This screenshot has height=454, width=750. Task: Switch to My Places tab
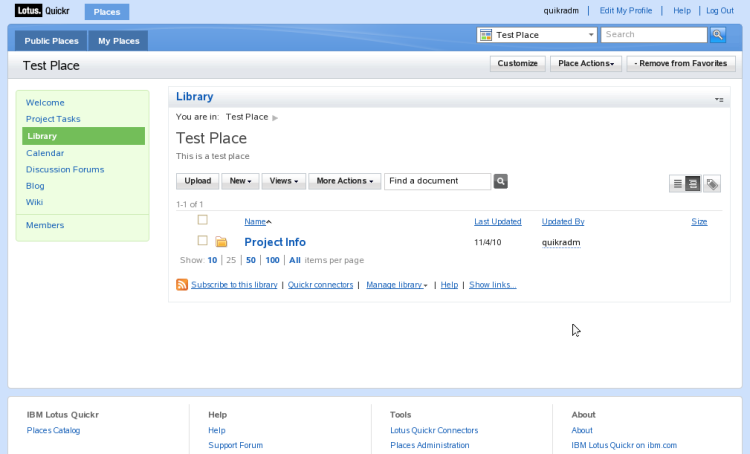119,41
